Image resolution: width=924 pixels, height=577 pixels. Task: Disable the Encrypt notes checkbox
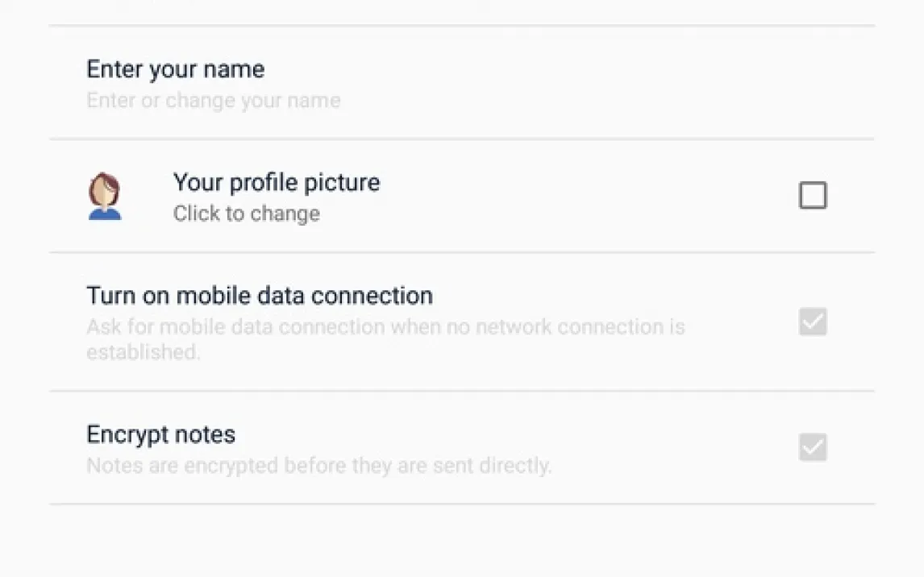(x=812, y=447)
